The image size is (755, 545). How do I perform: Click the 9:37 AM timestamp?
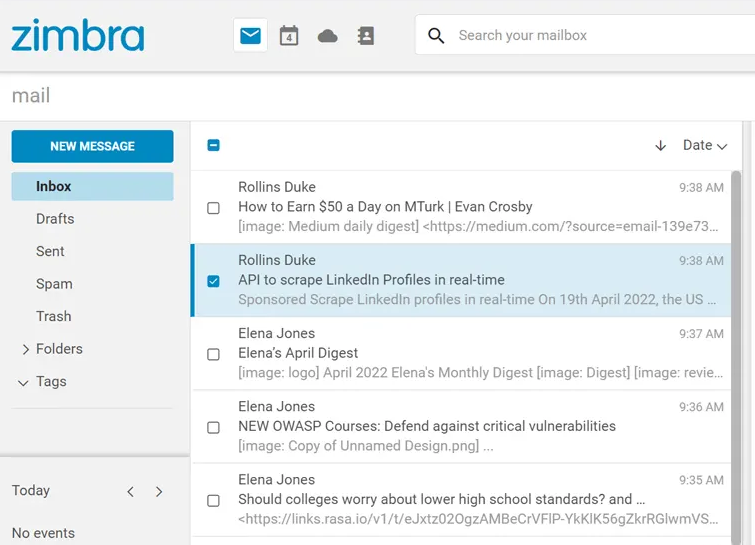pyautogui.click(x=701, y=334)
